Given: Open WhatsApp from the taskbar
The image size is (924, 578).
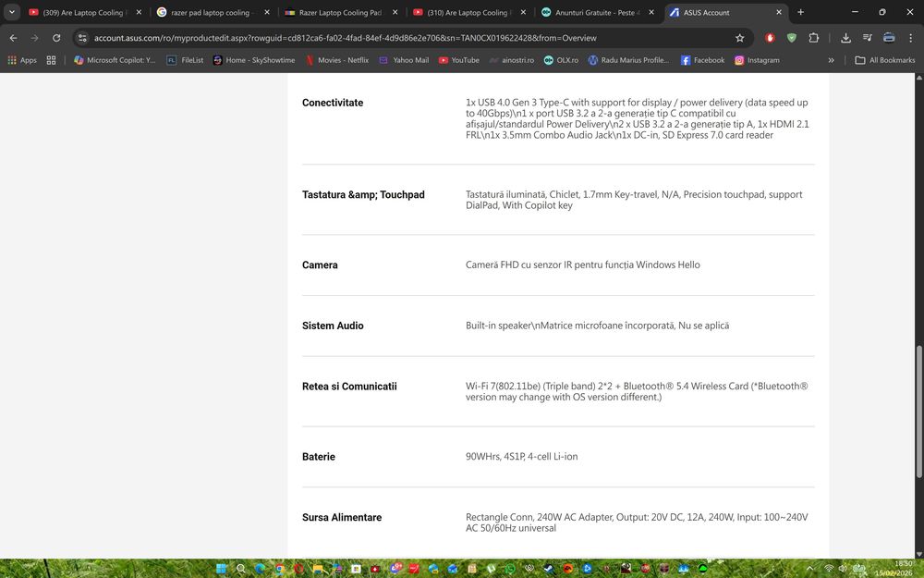Looking at the screenshot, I should click(x=510, y=569).
